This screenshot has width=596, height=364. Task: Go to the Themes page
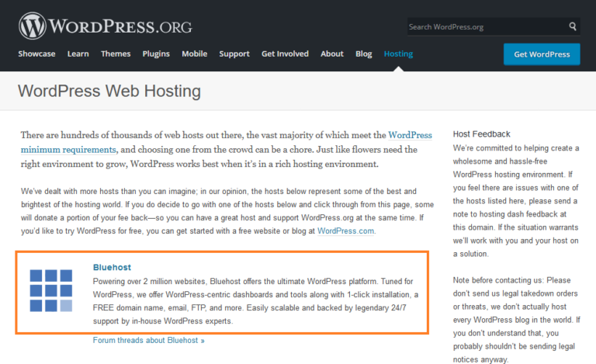(x=116, y=54)
